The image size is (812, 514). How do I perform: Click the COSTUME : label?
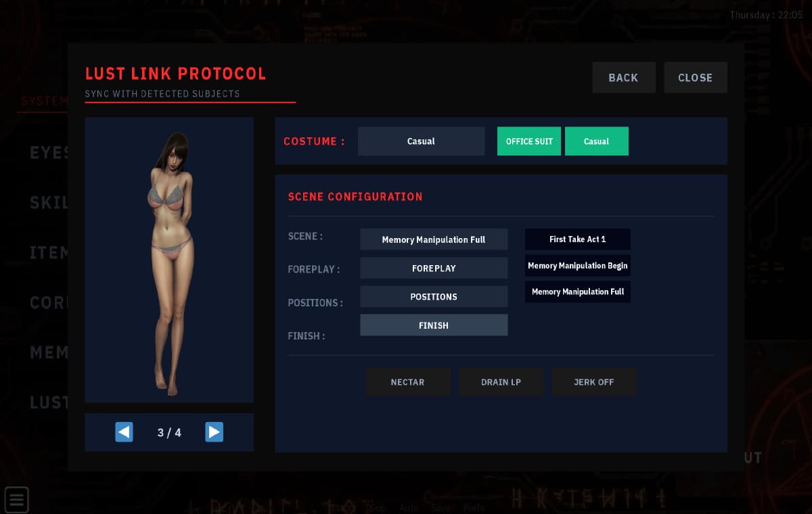pyautogui.click(x=314, y=141)
